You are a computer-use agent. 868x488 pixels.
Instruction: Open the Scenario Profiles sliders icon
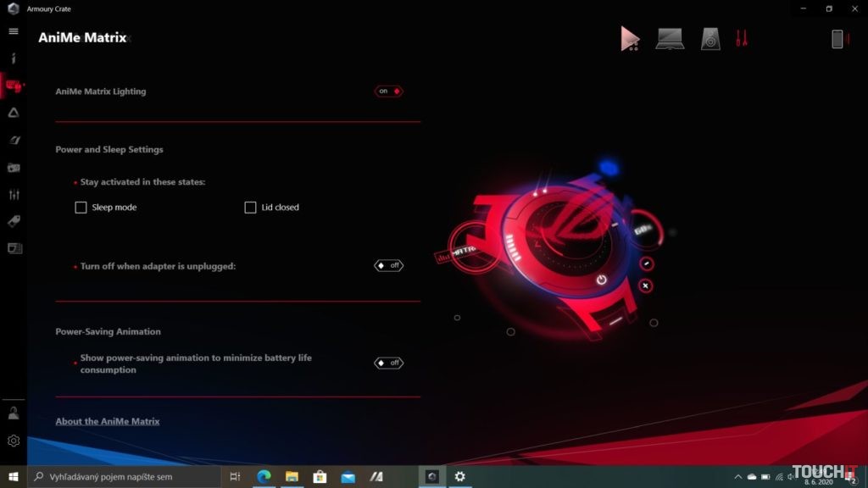[13, 194]
